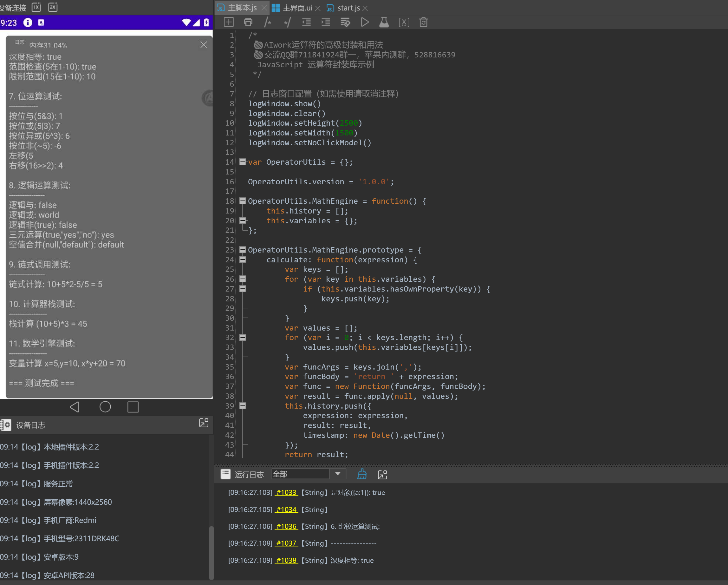Click the run script play icon
The height and width of the screenshot is (585, 728).
click(365, 22)
